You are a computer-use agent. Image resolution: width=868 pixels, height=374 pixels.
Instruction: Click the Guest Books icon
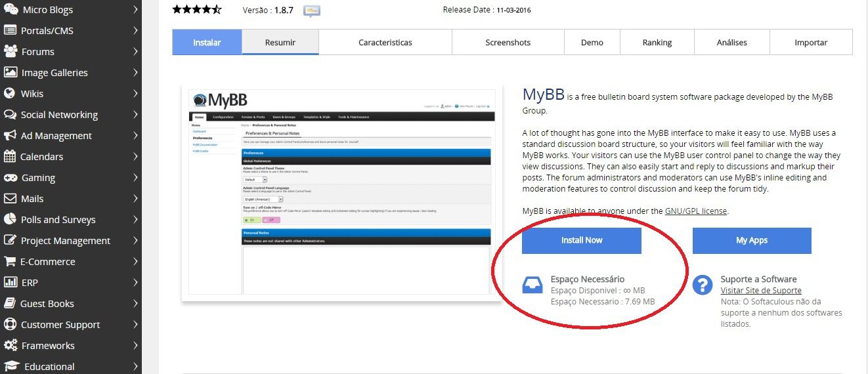[x=10, y=303]
